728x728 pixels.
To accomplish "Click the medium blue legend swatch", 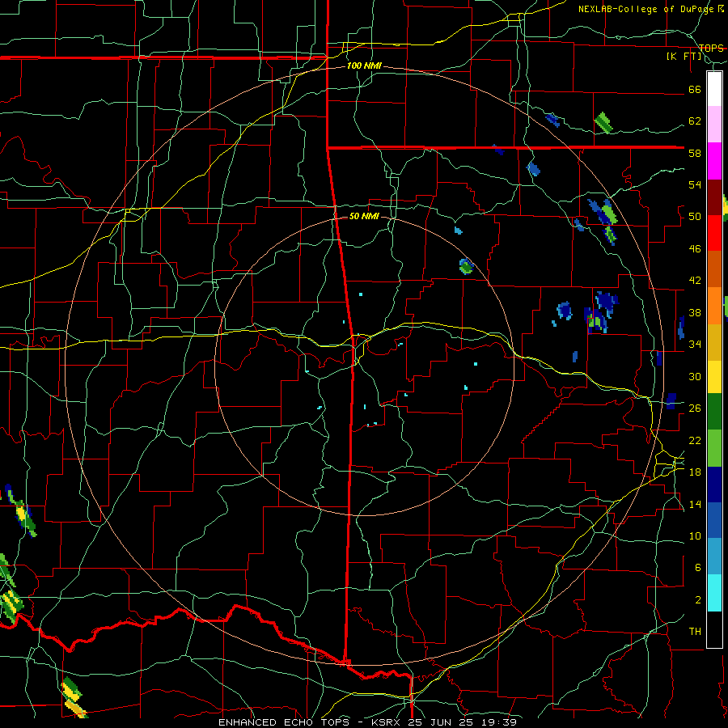I will coord(714,520).
